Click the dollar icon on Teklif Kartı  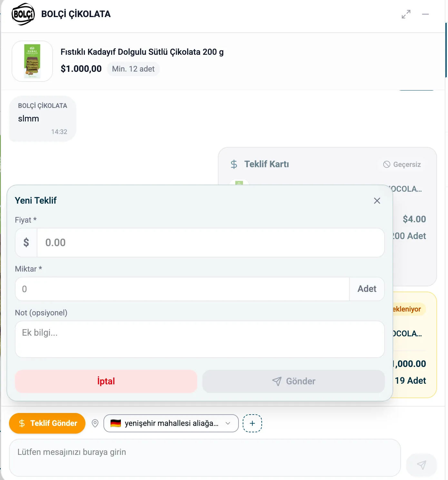pos(234,164)
